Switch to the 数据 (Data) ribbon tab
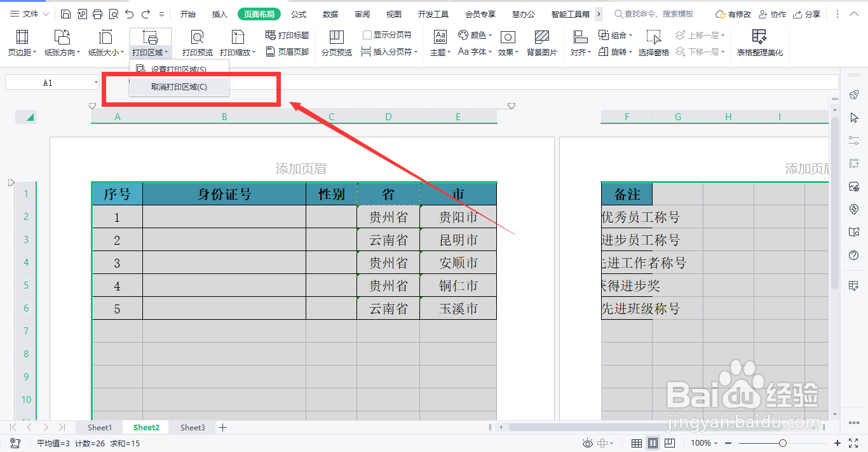Image resolution: width=868 pixels, height=452 pixels. coord(330,13)
